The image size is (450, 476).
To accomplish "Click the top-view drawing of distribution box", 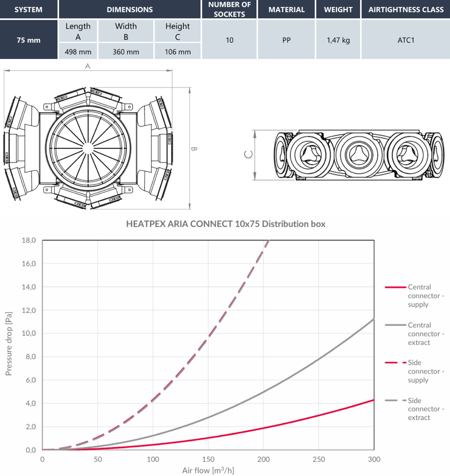I will 88,148.
